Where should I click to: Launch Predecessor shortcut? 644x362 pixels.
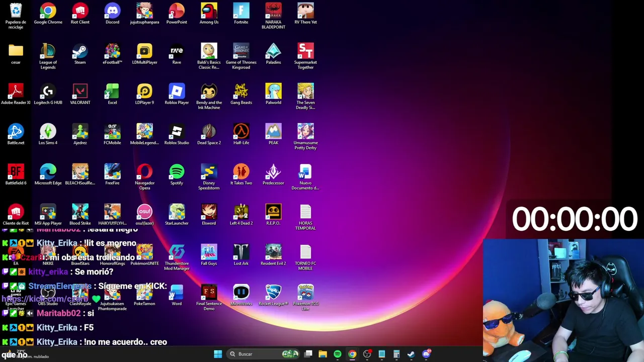pyautogui.click(x=273, y=174)
